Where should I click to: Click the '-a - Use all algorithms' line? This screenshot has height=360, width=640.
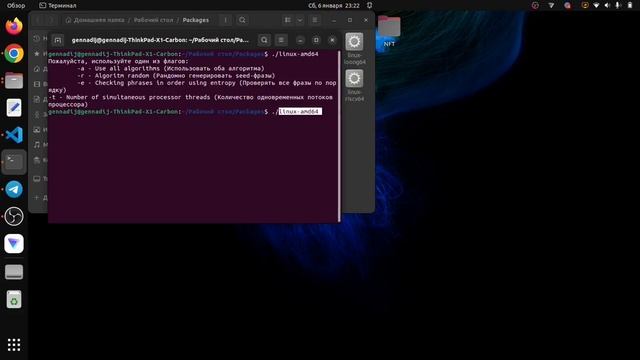[x=171, y=69]
